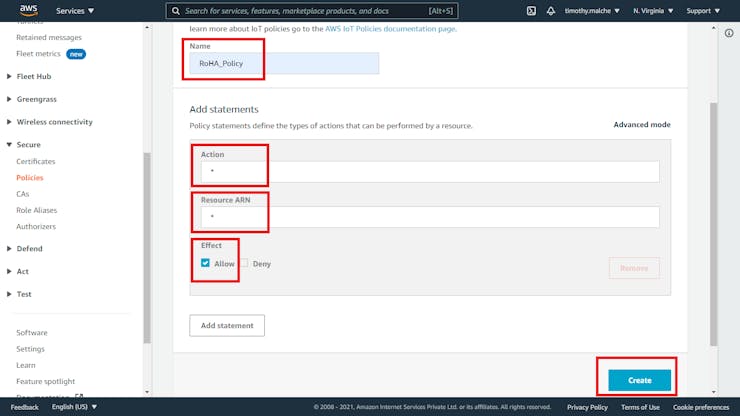Expand the Act section
This screenshot has height=416, width=740.
point(17,271)
